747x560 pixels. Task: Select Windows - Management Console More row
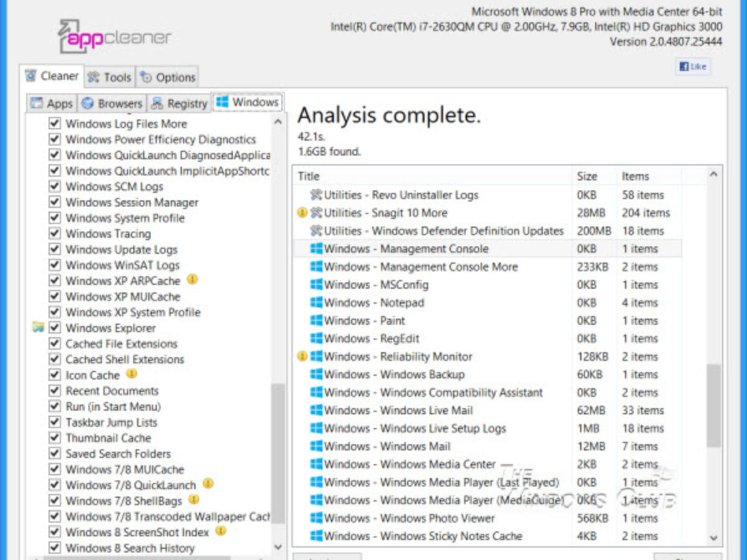point(487,267)
